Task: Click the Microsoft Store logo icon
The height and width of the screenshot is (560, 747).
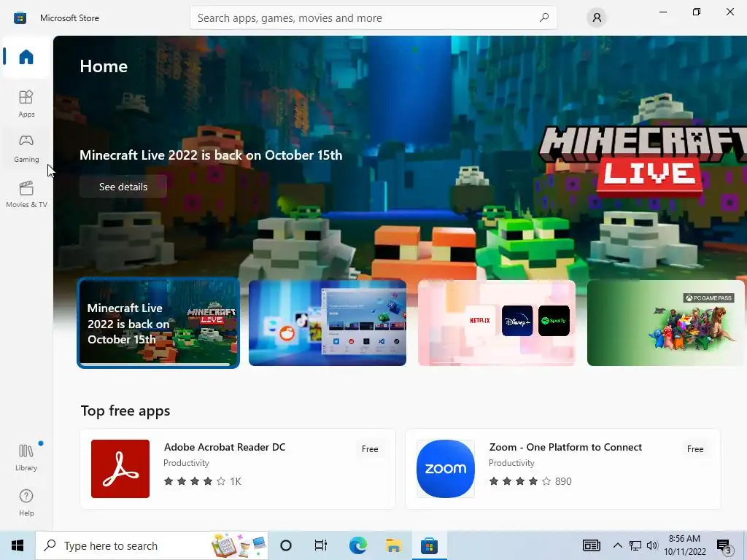Action: 20,18
